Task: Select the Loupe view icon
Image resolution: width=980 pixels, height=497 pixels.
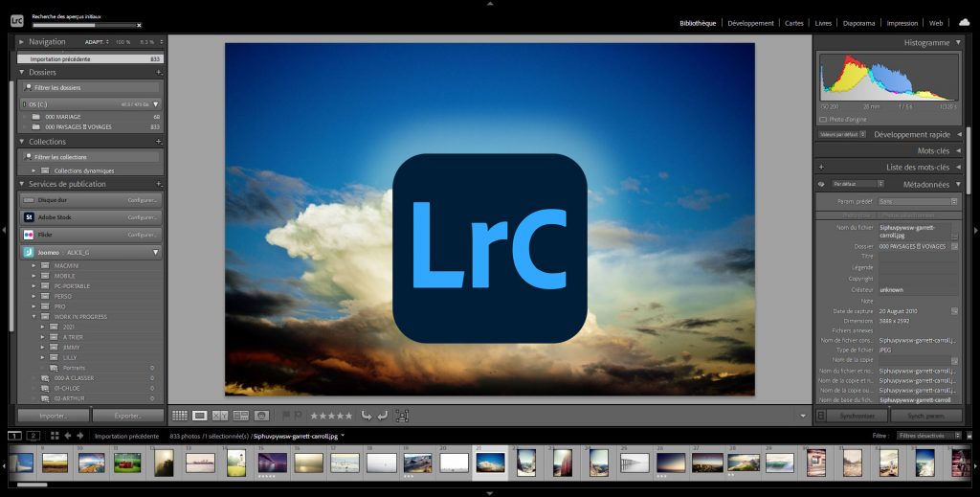Action: point(200,416)
